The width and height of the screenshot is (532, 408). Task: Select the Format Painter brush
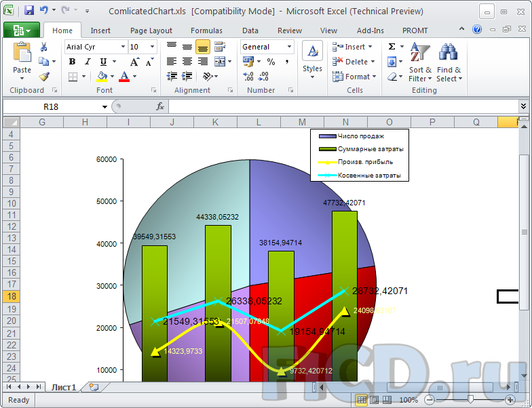pos(44,77)
